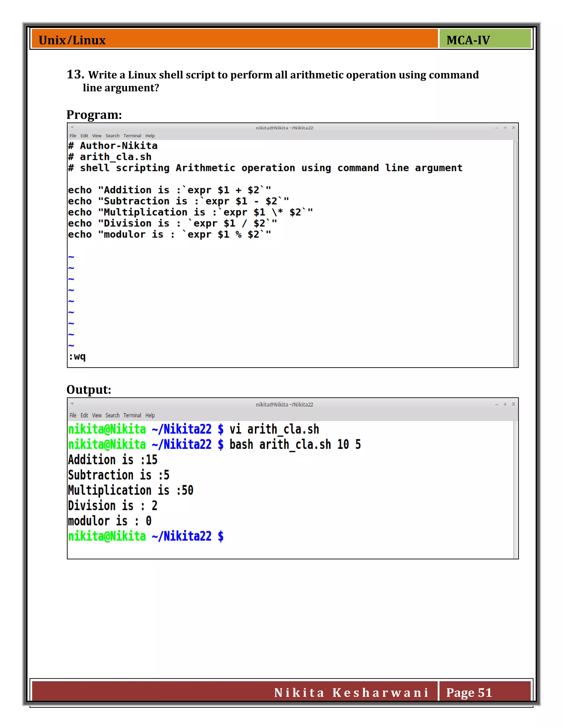Click the 'Program:' heading
The width and height of the screenshot is (563, 728).
coord(94,115)
